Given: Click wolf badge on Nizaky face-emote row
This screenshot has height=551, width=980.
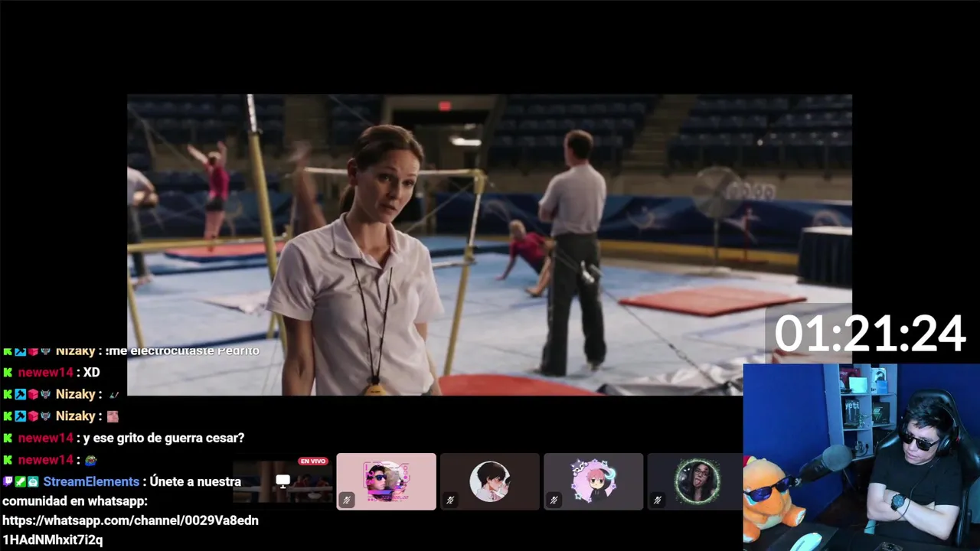Looking at the screenshot, I should point(45,416).
